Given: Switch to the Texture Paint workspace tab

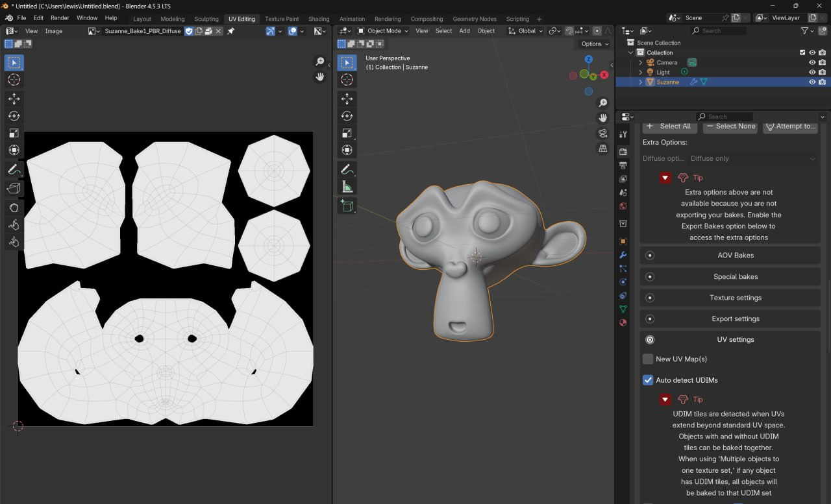Looking at the screenshot, I should click(282, 19).
